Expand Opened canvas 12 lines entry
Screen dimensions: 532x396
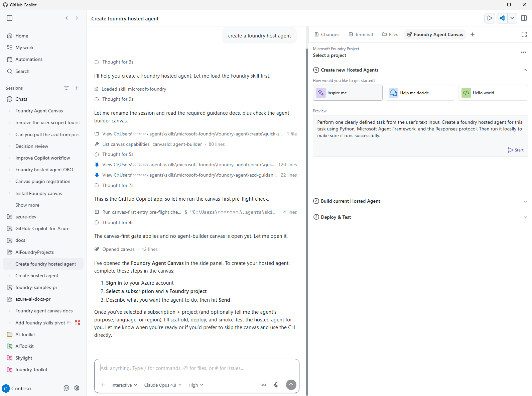click(x=126, y=249)
